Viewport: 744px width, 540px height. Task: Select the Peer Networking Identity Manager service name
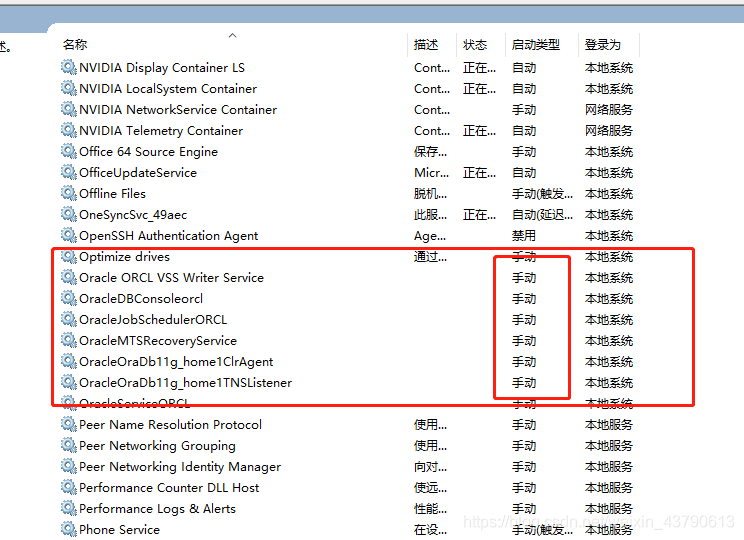tap(180, 467)
